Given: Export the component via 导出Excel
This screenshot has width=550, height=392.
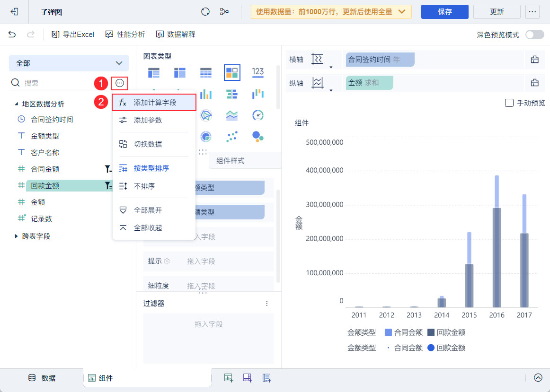Looking at the screenshot, I should pos(73,35).
